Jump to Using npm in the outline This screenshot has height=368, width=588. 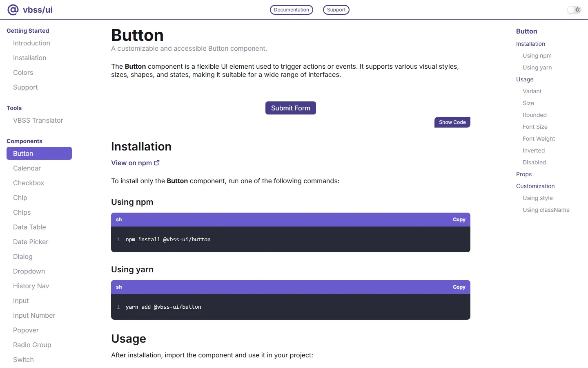[x=537, y=56]
